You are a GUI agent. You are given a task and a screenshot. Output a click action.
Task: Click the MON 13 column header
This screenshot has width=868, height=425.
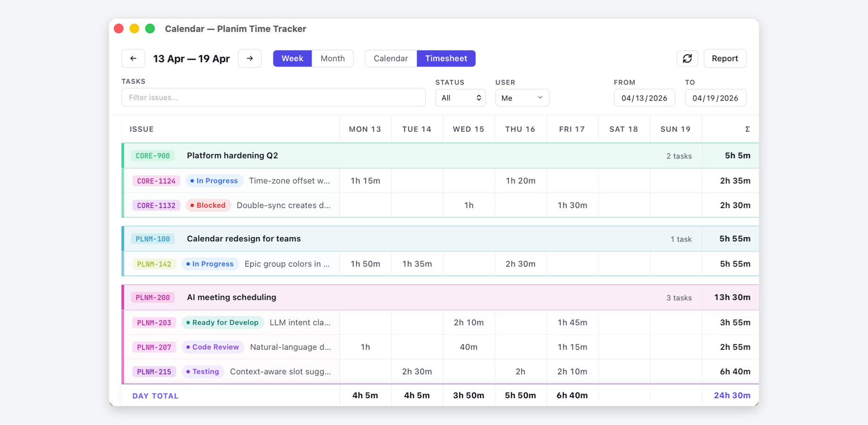coord(365,129)
